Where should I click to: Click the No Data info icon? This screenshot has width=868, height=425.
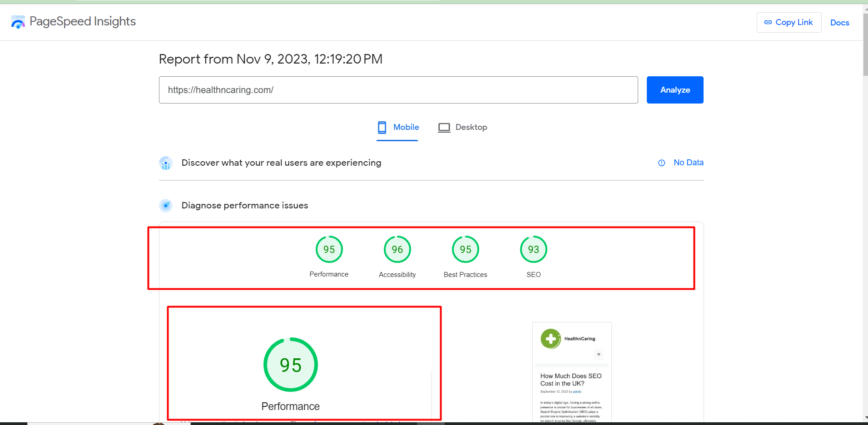[661, 163]
